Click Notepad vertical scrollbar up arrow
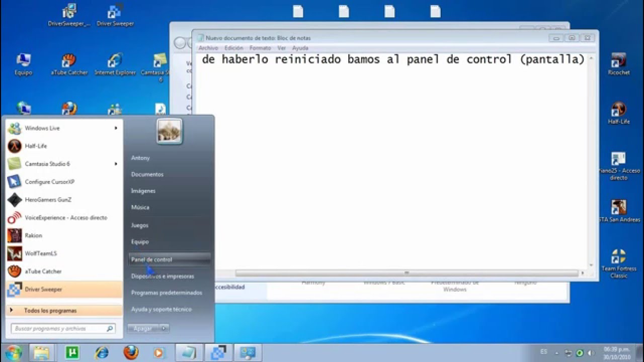 pos(591,58)
